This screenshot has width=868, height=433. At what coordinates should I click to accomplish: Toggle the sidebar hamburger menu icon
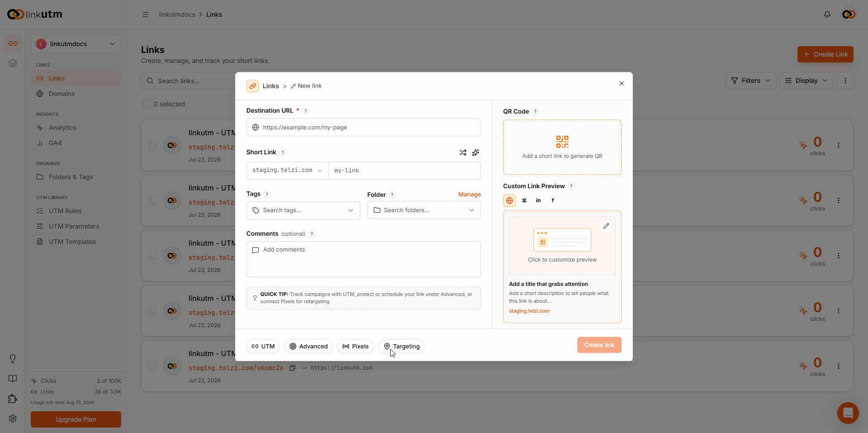(146, 14)
